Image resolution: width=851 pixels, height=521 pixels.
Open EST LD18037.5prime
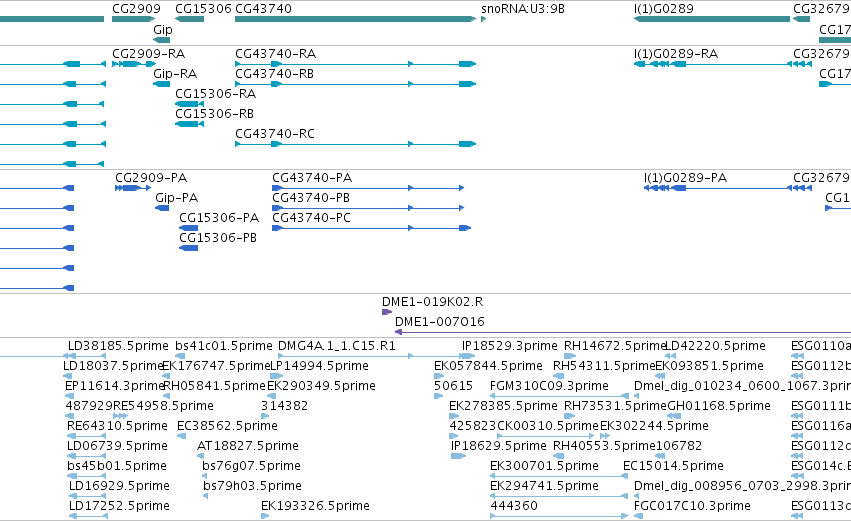tap(113, 366)
